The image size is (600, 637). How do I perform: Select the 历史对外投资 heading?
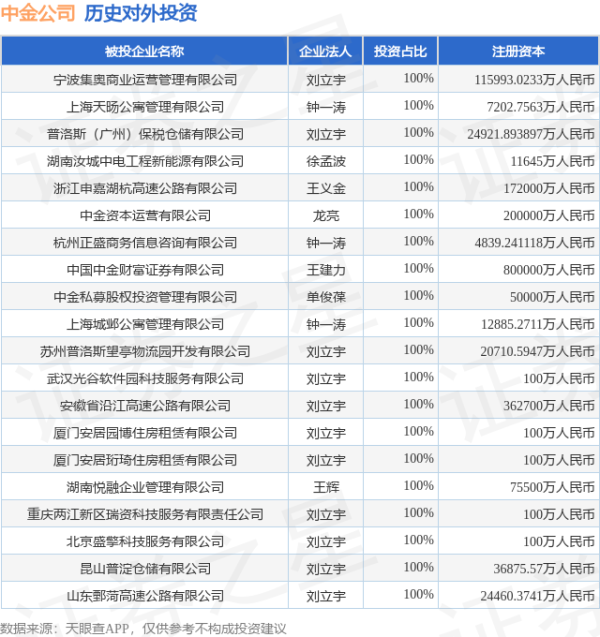pos(141,13)
